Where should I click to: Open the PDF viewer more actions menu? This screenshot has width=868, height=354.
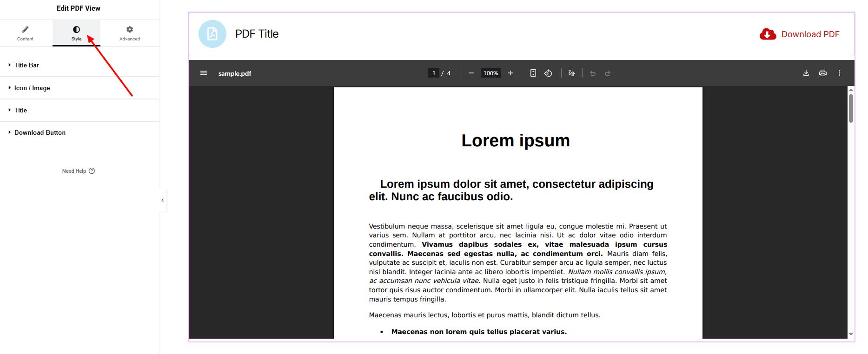[840, 73]
